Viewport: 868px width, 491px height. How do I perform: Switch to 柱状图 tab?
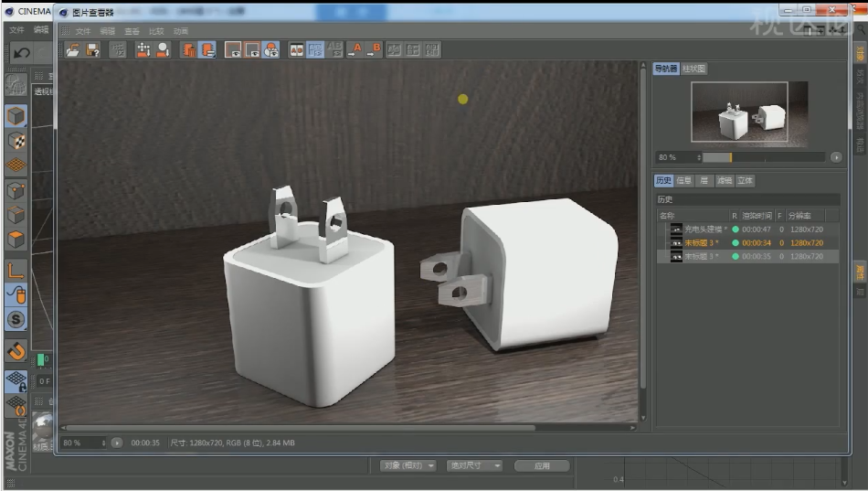point(693,69)
